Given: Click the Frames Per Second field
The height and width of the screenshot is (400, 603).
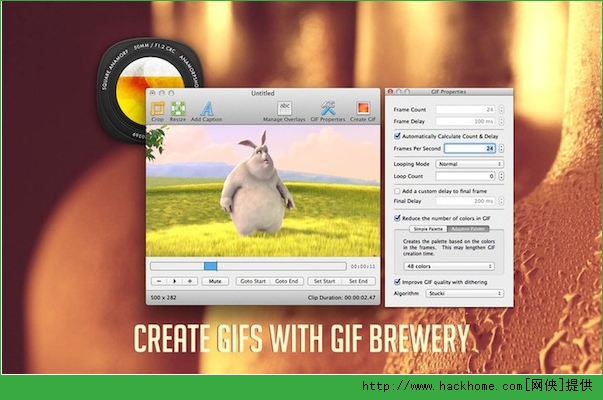Looking at the screenshot, I should point(470,148).
